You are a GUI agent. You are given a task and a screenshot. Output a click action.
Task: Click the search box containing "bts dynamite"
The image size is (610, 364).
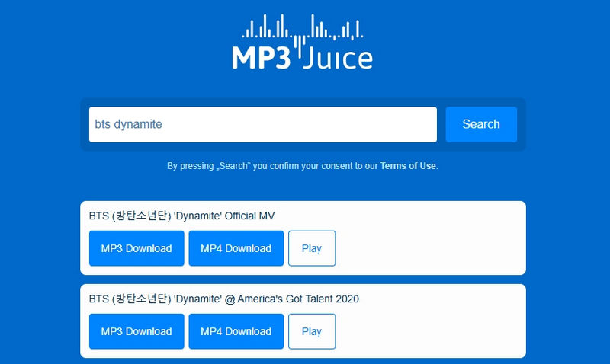pyautogui.click(x=263, y=124)
